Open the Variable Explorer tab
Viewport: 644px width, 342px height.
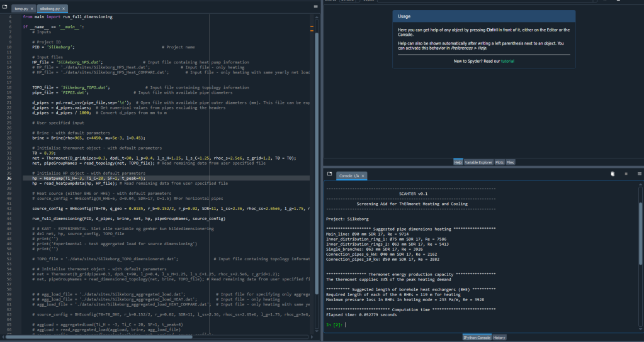(x=478, y=162)
